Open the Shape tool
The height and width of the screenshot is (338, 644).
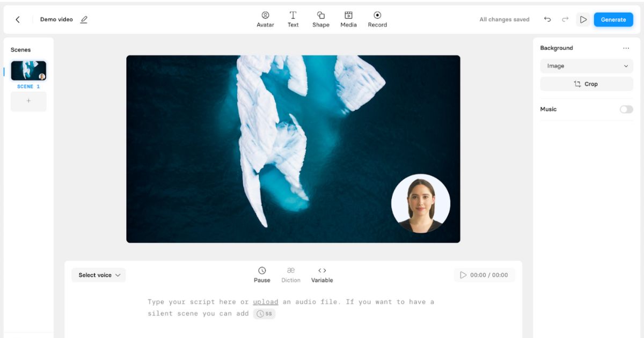point(320,19)
